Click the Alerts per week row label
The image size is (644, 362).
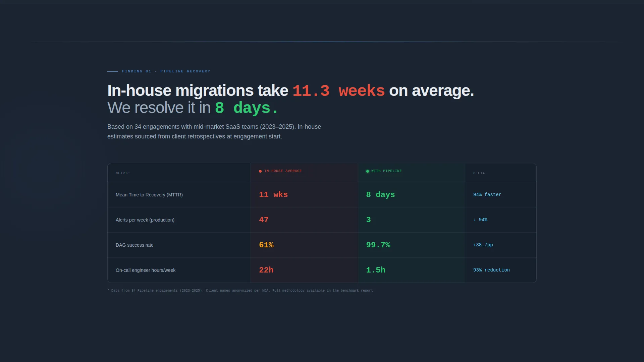[x=145, y=220]
